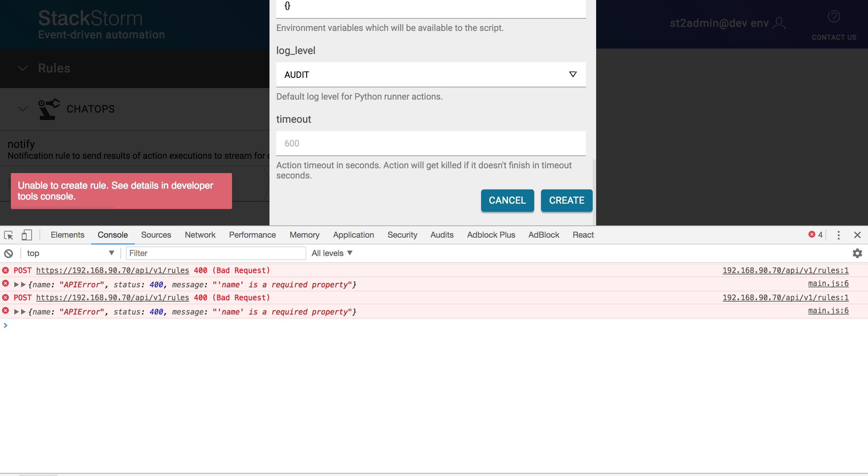Open the main.js:6 source link

828,283
